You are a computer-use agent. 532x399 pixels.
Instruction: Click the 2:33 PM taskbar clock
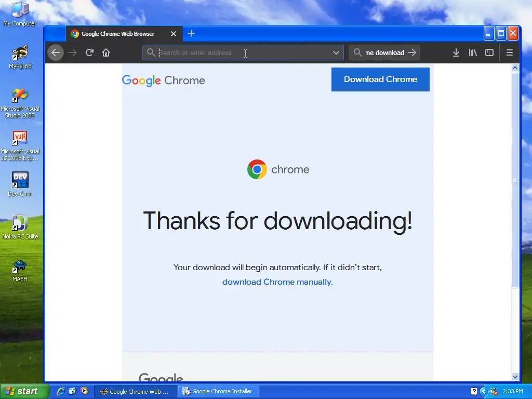coord(513,392)
